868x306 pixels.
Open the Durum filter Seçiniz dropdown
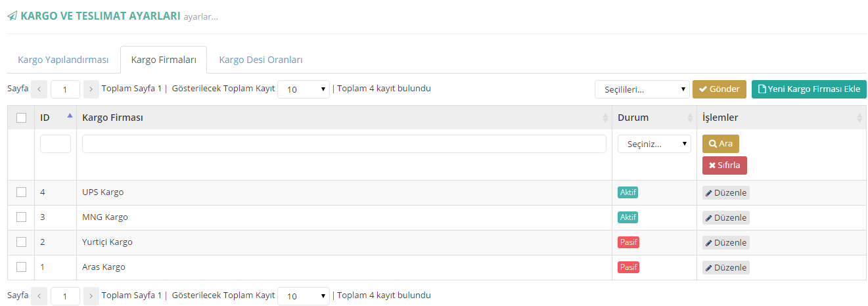click(x=654, y=144)
